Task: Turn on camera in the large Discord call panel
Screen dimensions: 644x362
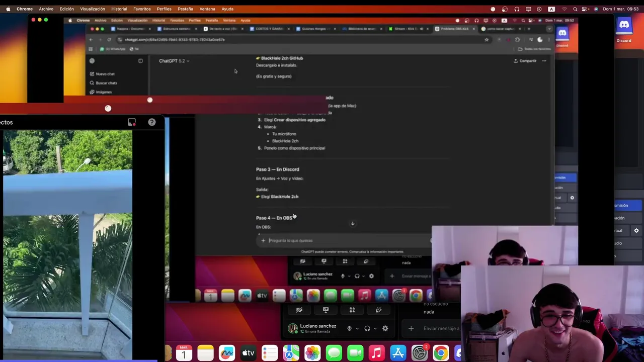Action: (x=299, y=310)
